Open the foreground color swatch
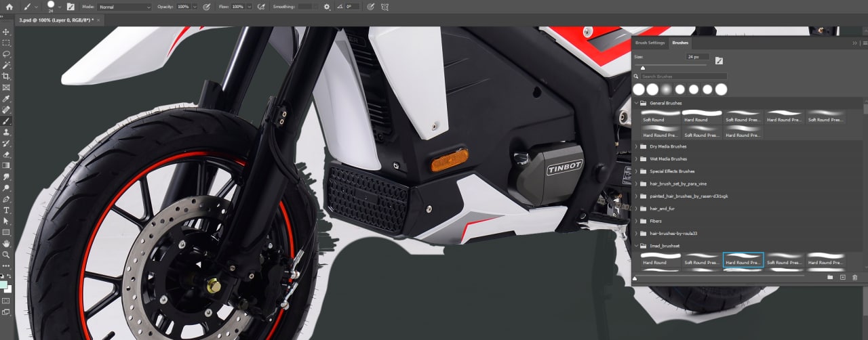Screen dimensions: 868x340 4,284
